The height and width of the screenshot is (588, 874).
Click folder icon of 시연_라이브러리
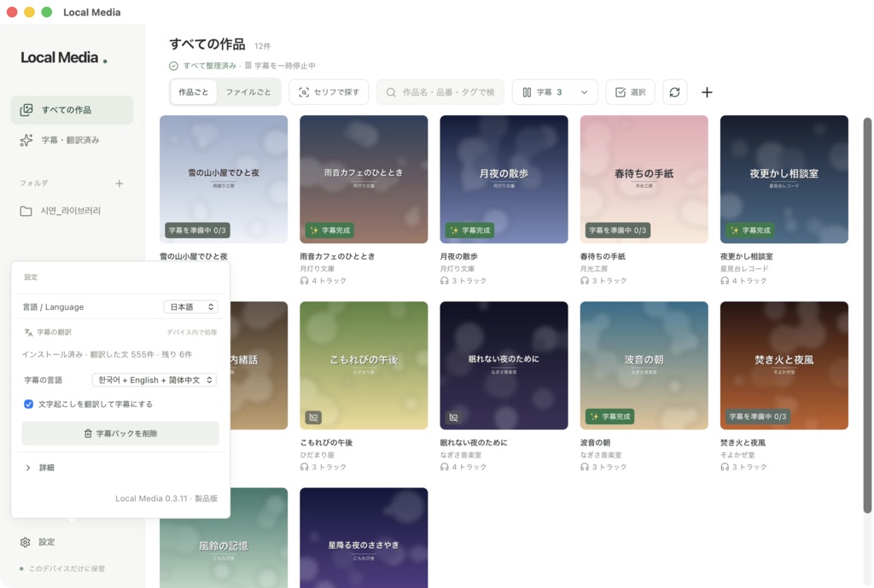tap(26, 212)
